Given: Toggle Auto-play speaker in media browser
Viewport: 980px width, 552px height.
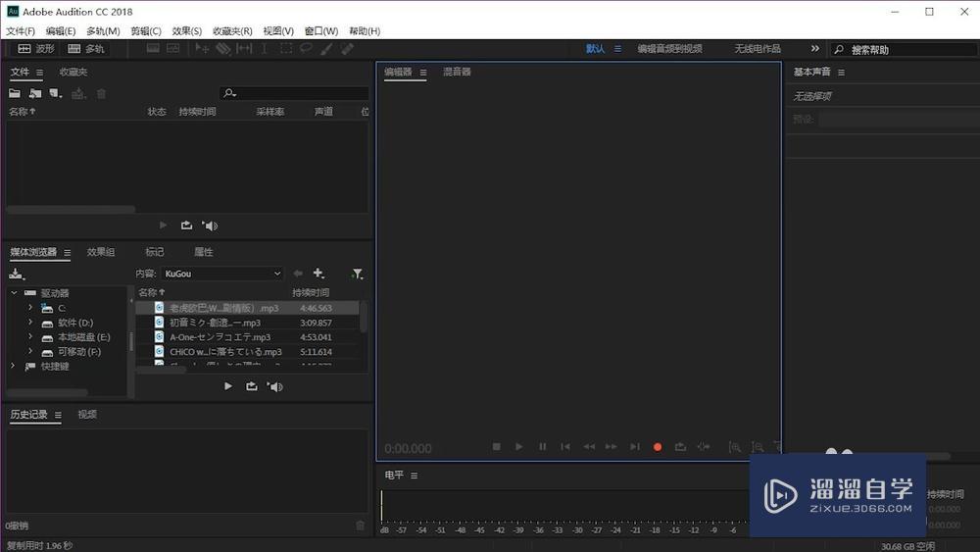Looking at the screenshot, I should (275, 386).
